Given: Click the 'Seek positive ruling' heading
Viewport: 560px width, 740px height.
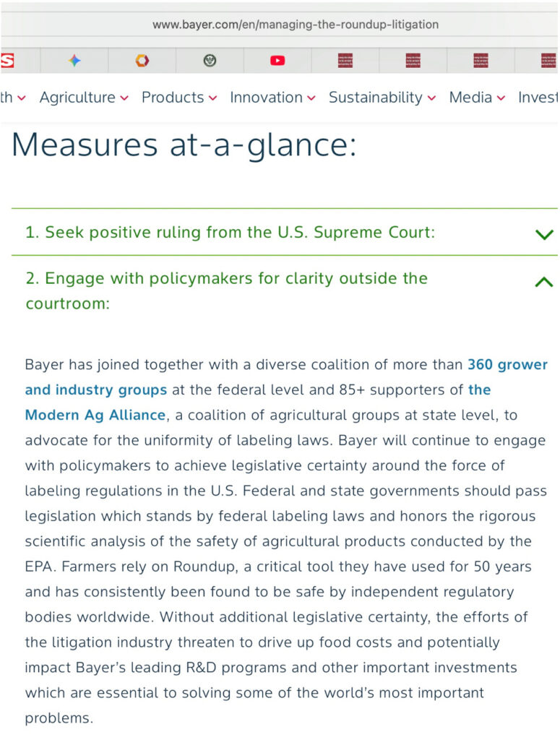Looking at the screenshot, I should pyautogui.click(x=230, y=232).
